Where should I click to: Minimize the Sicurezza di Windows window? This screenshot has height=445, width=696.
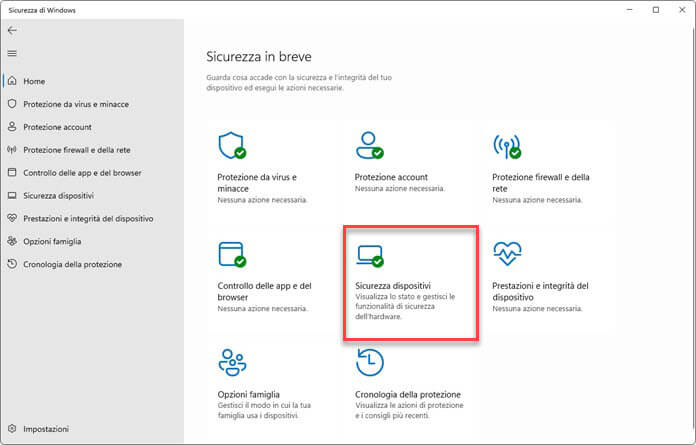[629, 10]
